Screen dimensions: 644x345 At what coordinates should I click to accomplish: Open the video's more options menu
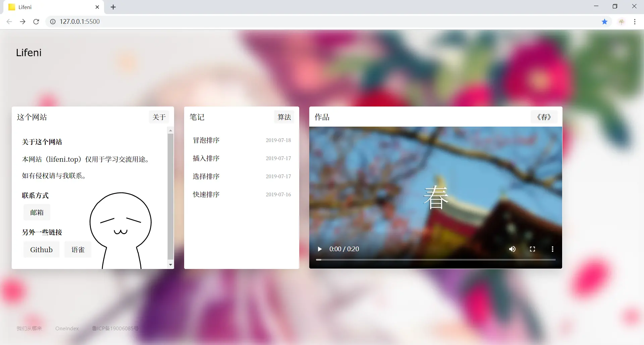click(x=552, y=249)
